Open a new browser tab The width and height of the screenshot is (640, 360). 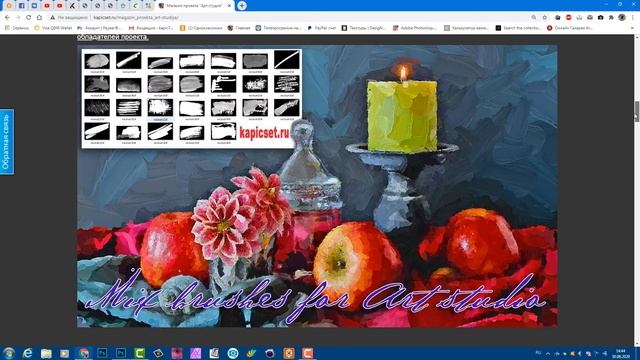point(242,6)
